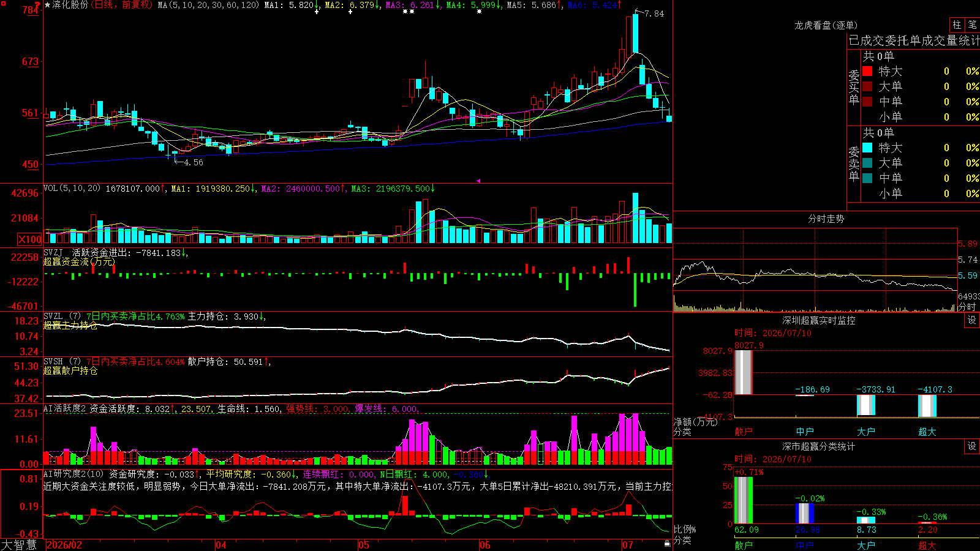Open the MA(5,10,20,30,60,120) parameter label

[209, 5]
